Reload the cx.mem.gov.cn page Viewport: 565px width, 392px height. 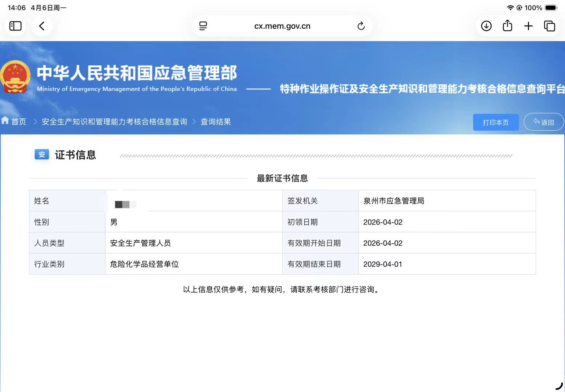[x=361, y=26]
